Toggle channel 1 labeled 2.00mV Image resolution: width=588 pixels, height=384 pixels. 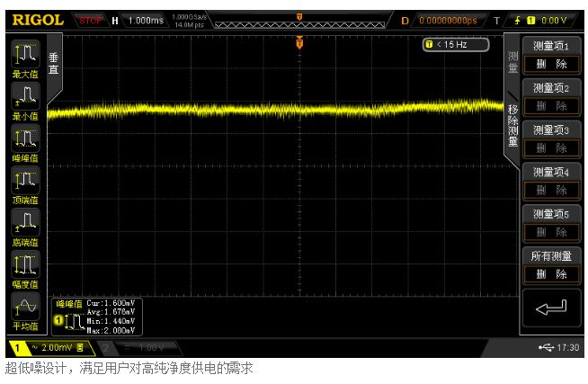point(48,347)
